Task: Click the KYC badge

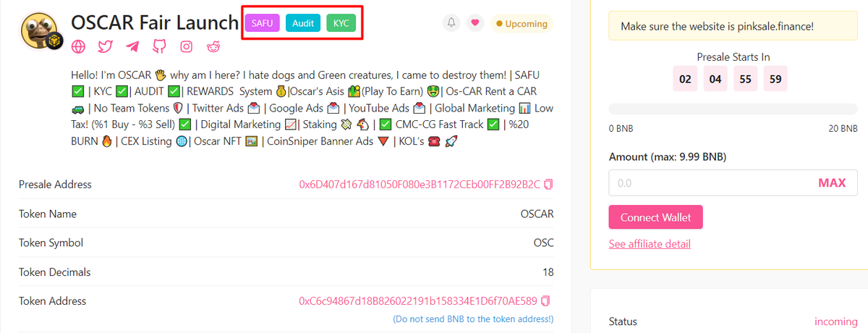Action: 341,23
